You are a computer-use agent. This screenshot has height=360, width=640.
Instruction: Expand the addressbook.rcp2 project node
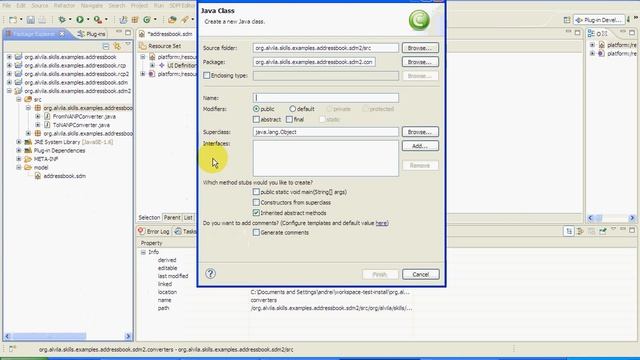[9, 74]
